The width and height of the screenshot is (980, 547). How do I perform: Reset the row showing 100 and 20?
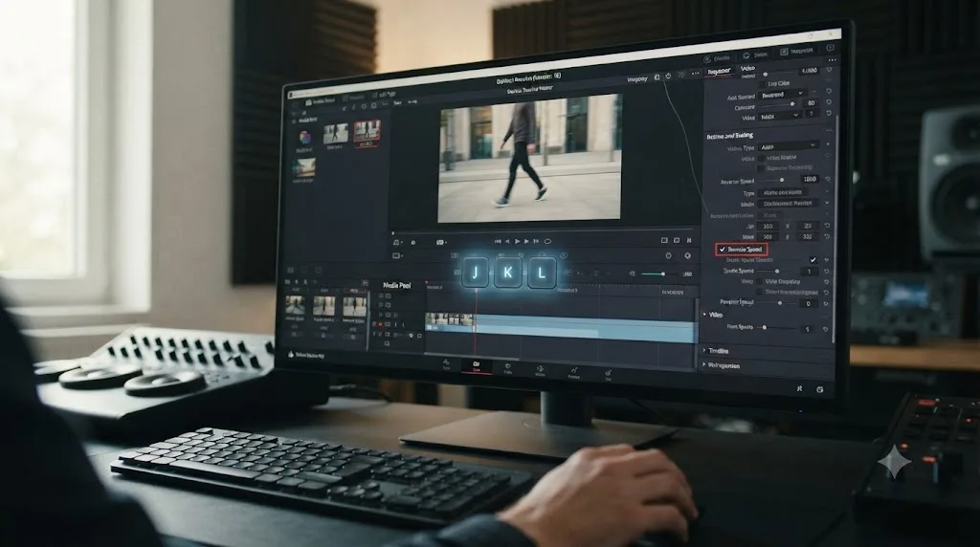(828, 225)
